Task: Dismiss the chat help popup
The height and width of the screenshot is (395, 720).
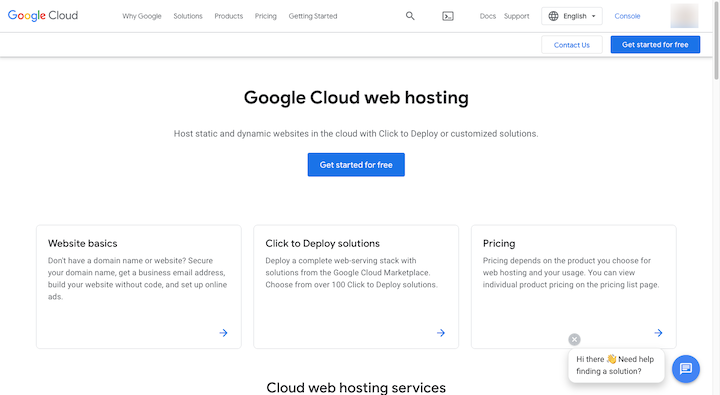Action: [574, 339]
